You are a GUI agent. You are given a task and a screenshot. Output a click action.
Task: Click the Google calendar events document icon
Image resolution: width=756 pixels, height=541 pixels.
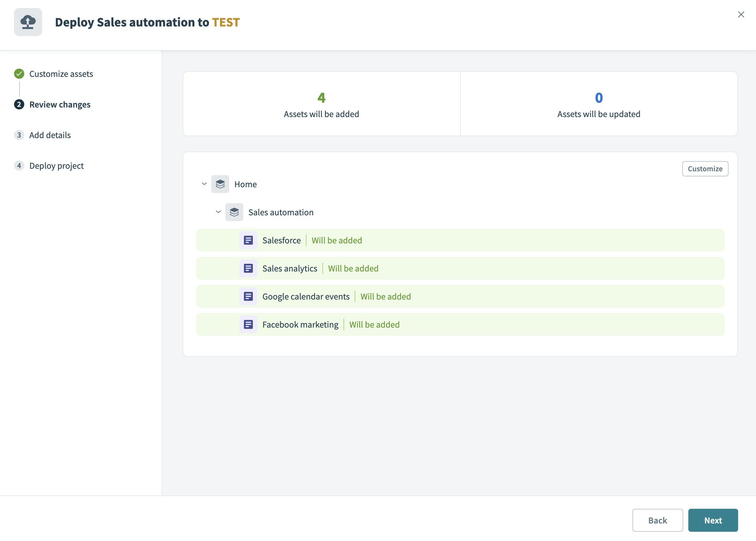point(248,296)
